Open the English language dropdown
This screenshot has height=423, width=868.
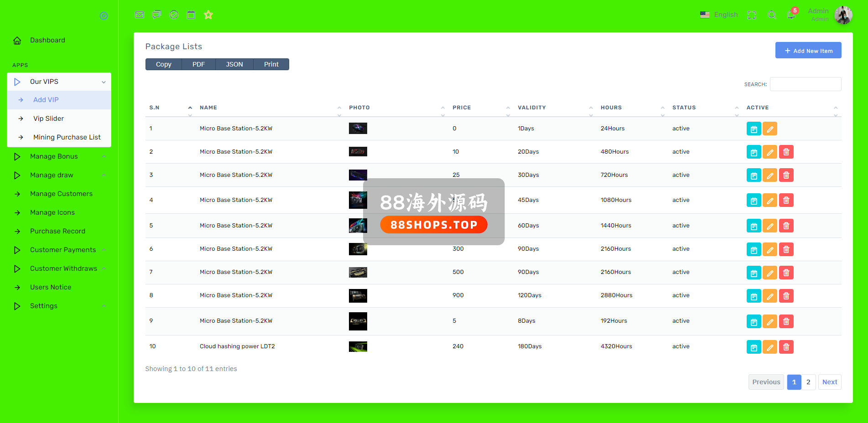[719, 15]
